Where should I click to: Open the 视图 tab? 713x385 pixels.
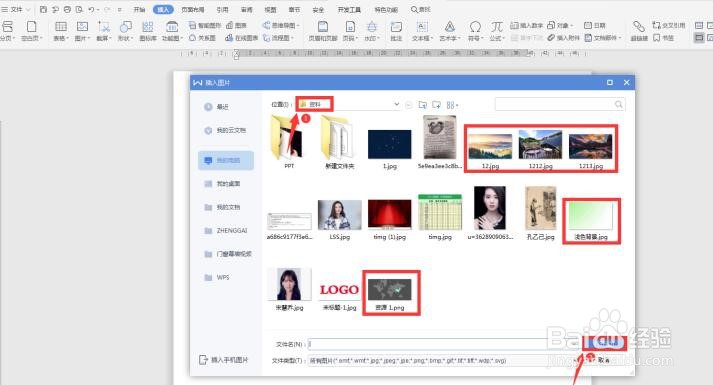tap(270, 9)
